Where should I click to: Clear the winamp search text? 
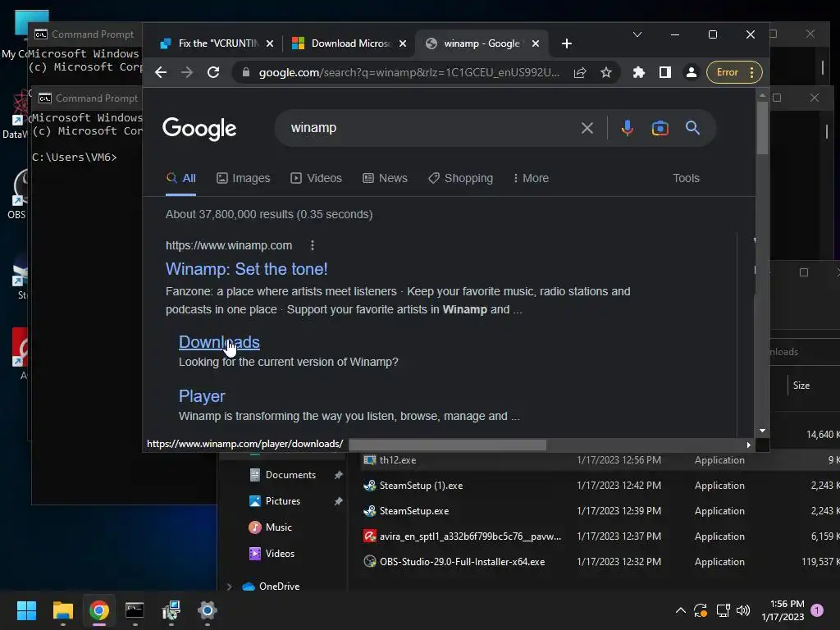(x=587, y=128)
